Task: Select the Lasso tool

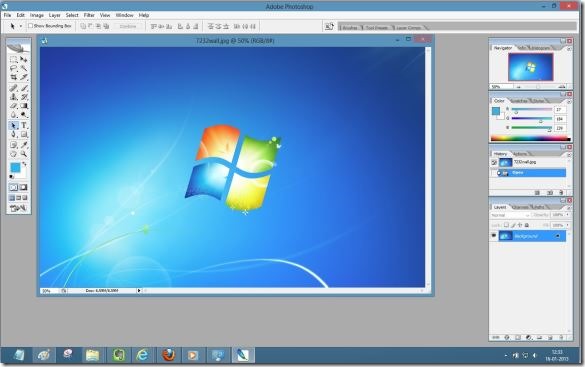Action: (13, 68)
